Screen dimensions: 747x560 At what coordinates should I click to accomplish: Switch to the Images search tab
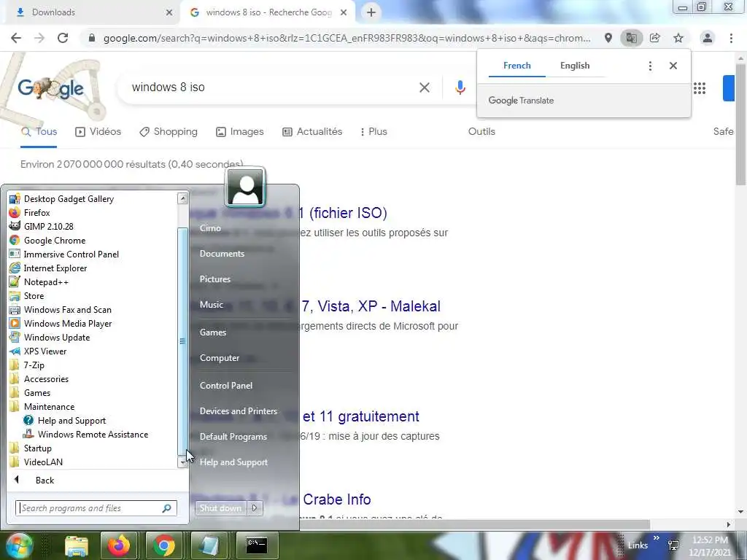239,132
